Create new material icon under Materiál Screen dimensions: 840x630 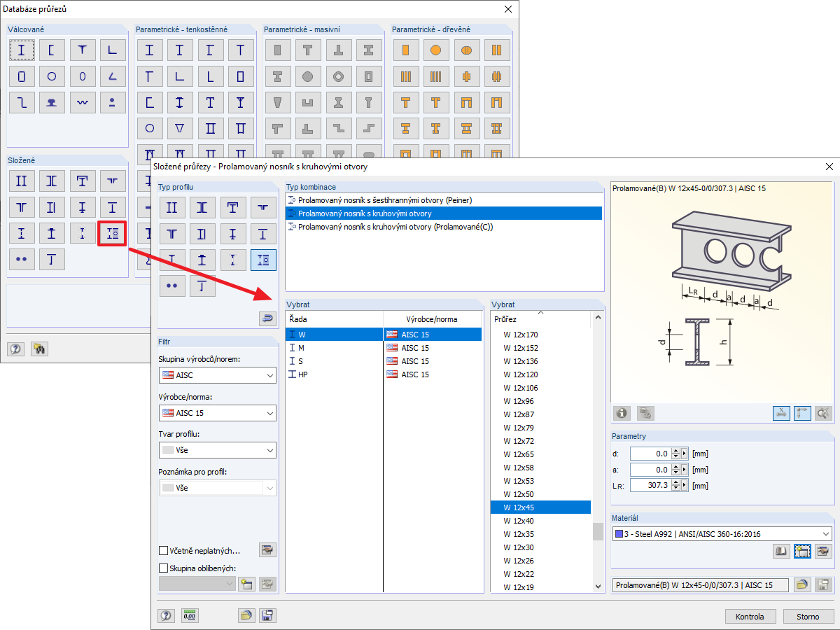803,552
